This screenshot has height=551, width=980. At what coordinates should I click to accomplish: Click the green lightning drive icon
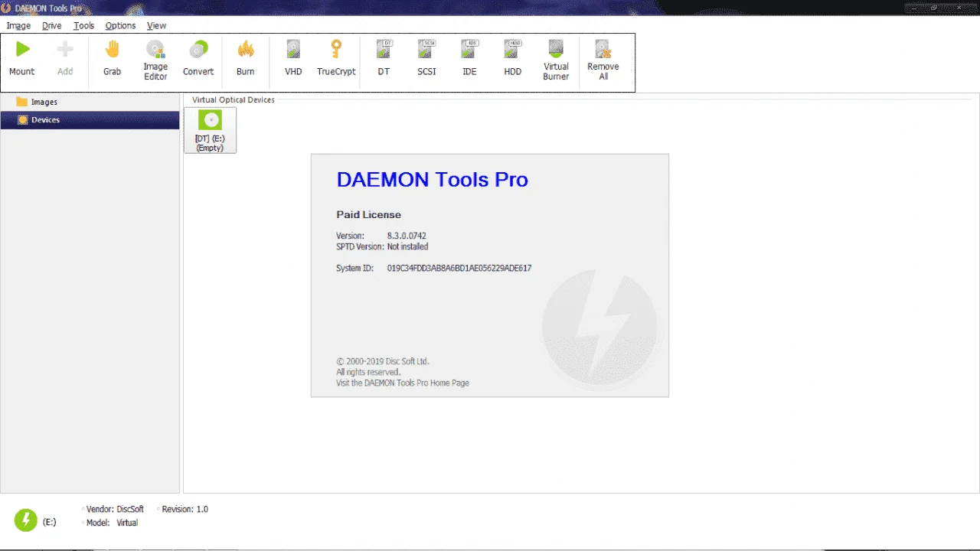coord(25,520)
